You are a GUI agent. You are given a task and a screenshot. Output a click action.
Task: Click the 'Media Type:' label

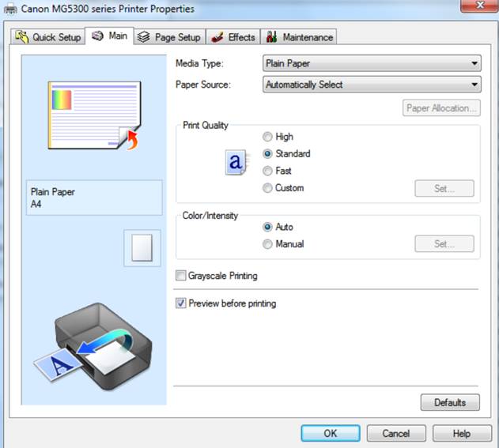199,63
